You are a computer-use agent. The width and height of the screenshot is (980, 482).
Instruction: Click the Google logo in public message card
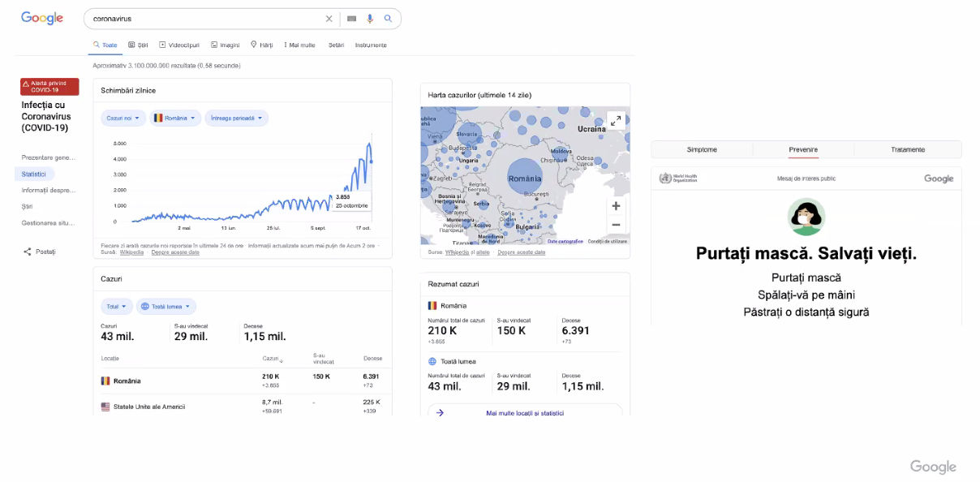pos(939,179)
